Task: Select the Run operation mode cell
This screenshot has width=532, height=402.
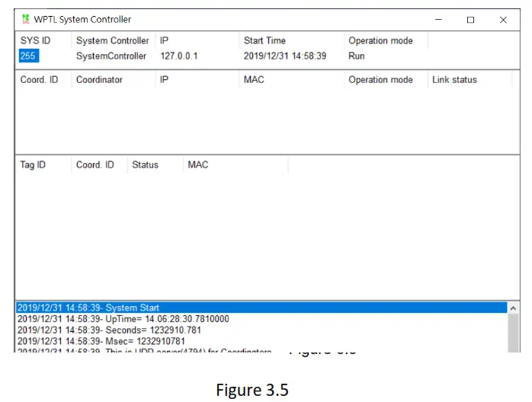Action: click(x=357, y=56)
